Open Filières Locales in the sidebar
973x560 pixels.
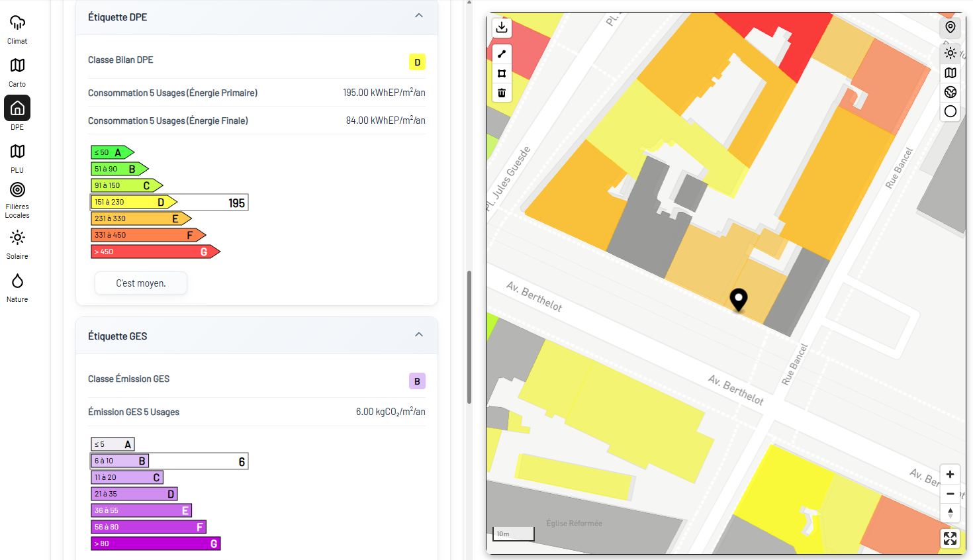click(17, 200)
